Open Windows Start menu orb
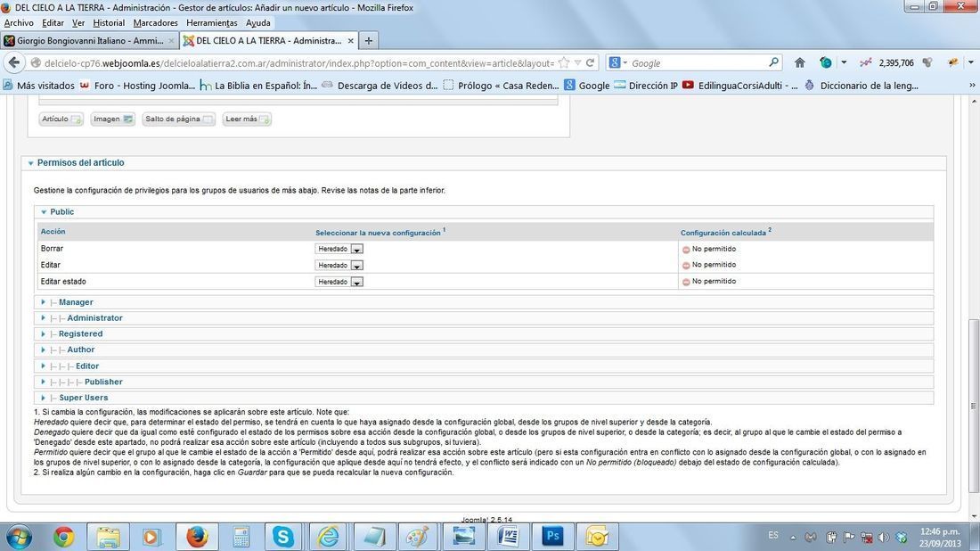This screenshot has width=980, height=551. pyautogui.click(x=19, y=537)
